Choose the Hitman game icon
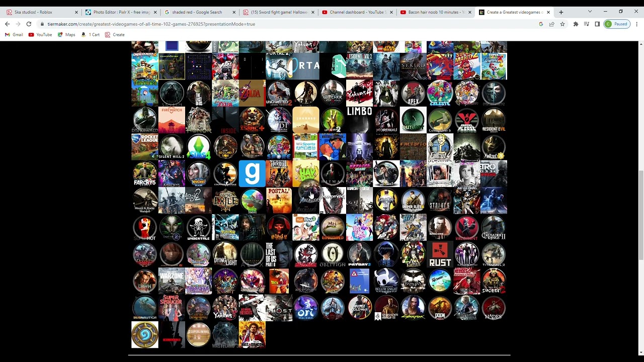The image size is (644, 362). (x=333, y=173)
